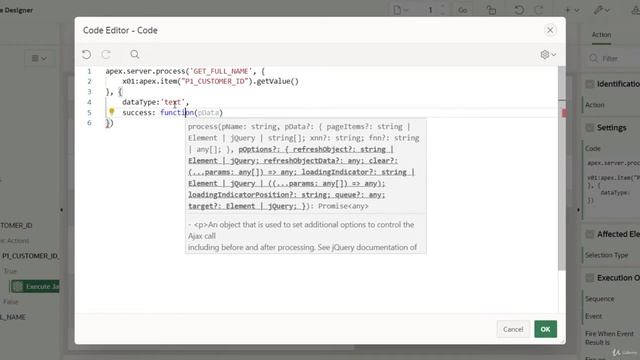This screenshot has height=360, width=640.
Task: Undo the last edit in Code Editor
Action: click(87, 54)
